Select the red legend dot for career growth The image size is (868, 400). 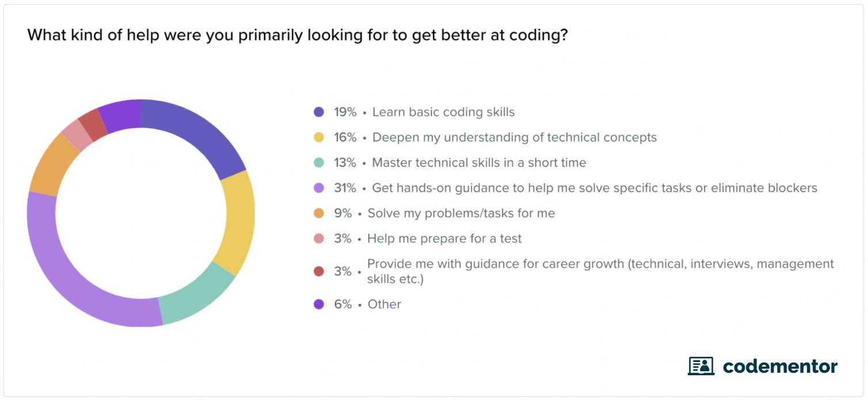(319, 271)
